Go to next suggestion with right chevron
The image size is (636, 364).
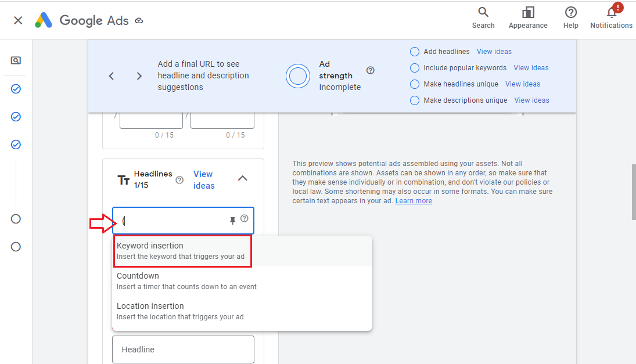click(x=139, y=76)
